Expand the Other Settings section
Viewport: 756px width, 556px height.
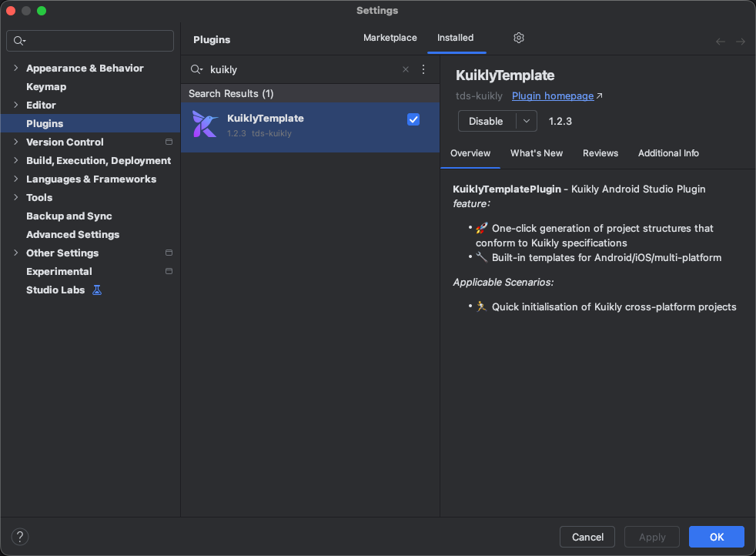click(16, 253)
